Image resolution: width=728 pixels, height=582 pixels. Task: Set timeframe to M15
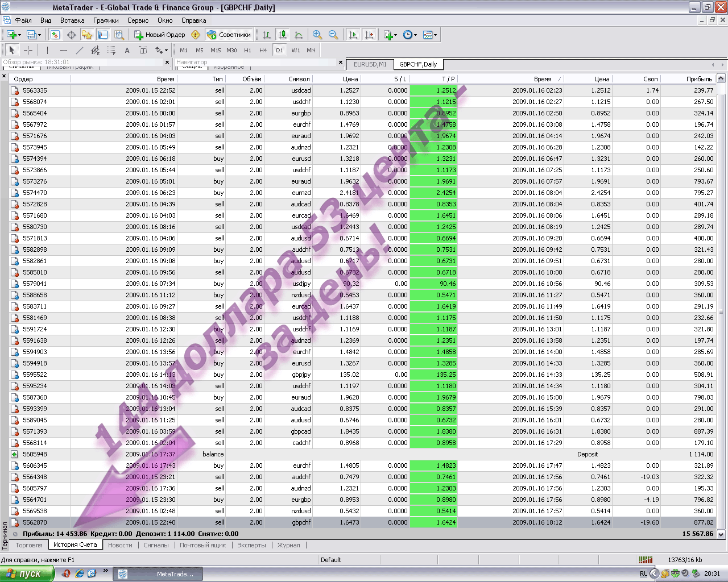tap(216, 50)
